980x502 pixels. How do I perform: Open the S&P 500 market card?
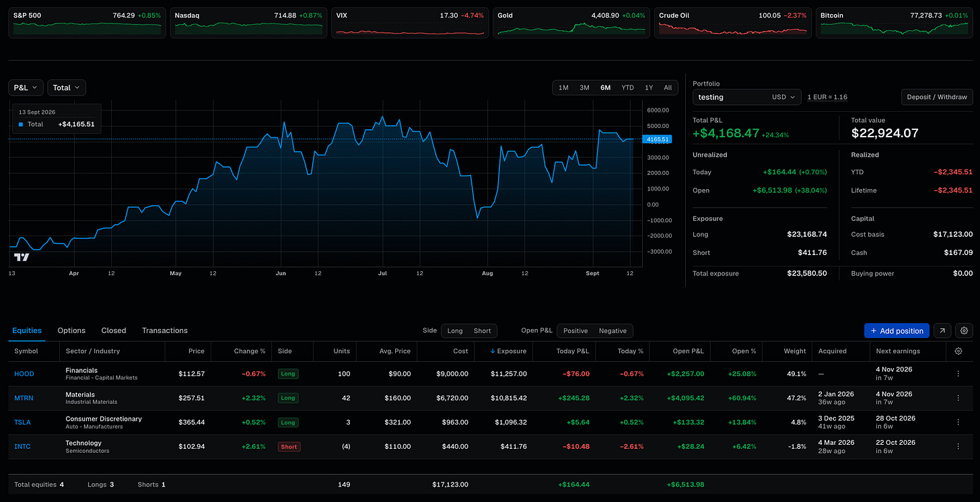point(87,23)
